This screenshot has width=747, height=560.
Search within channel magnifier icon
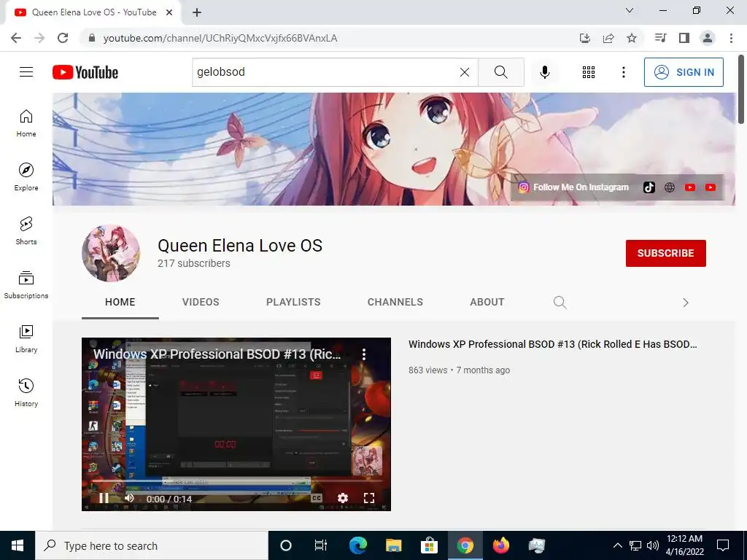(x=560, y=303)
